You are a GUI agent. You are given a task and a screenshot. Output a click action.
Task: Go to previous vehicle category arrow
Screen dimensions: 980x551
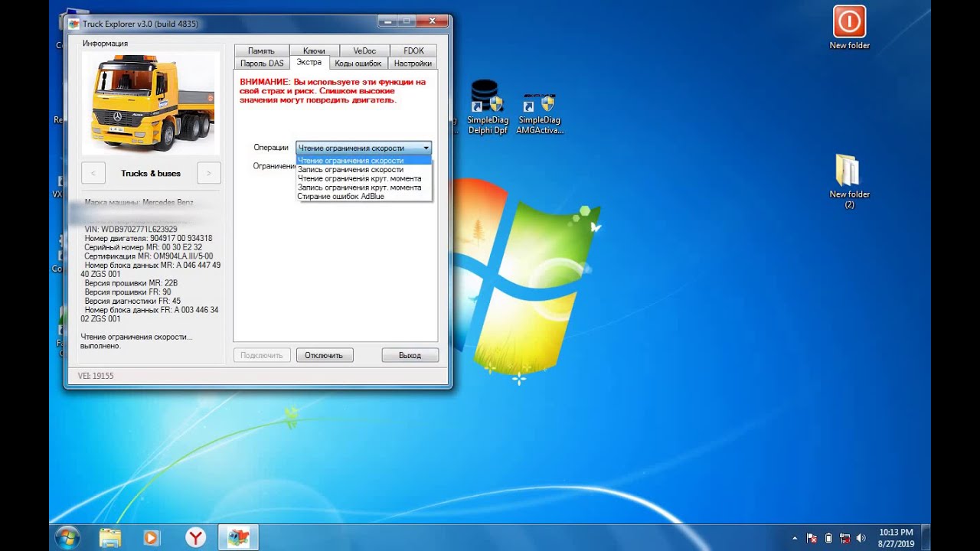[93, 173]
